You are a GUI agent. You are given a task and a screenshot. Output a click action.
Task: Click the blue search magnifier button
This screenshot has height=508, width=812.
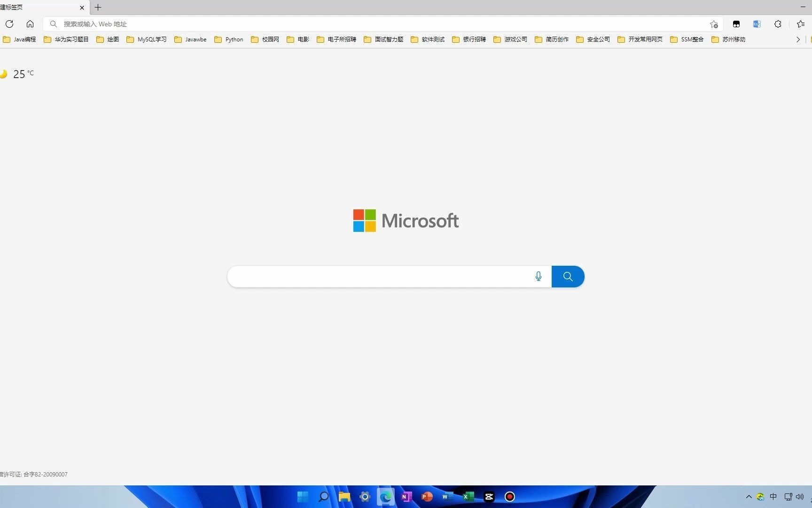(568, 277)
